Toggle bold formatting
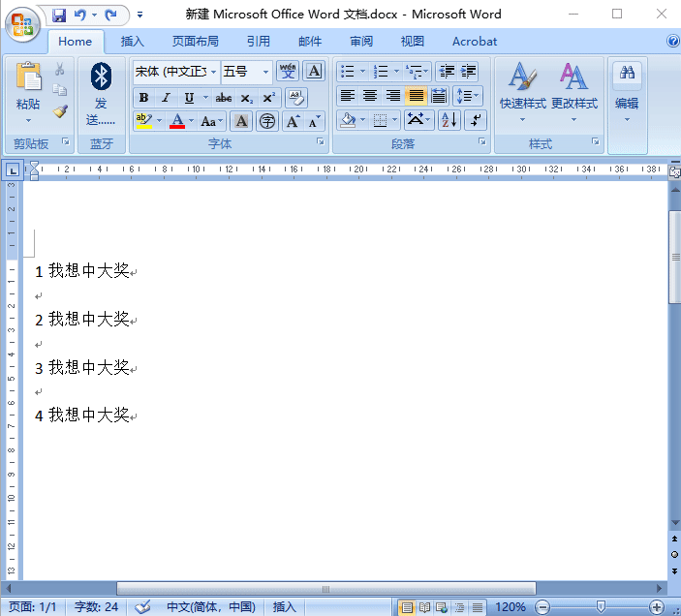The image size is (681, 616). pyautogui.click(x=143, y=98)
